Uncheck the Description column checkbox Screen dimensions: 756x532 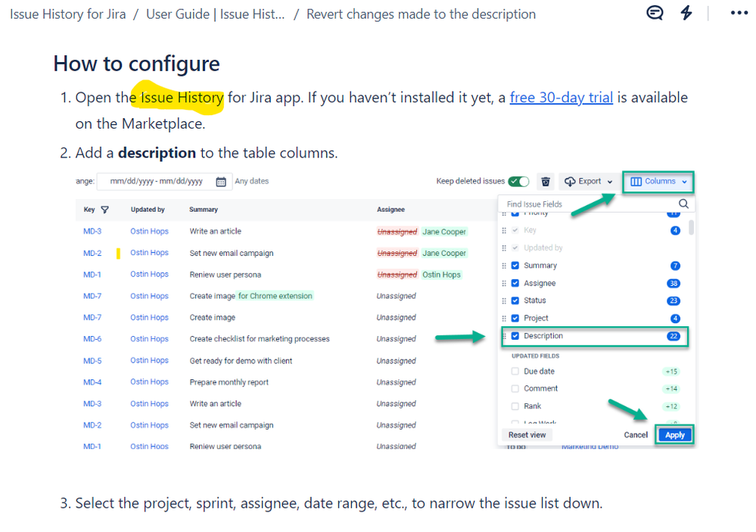point(515,336)
